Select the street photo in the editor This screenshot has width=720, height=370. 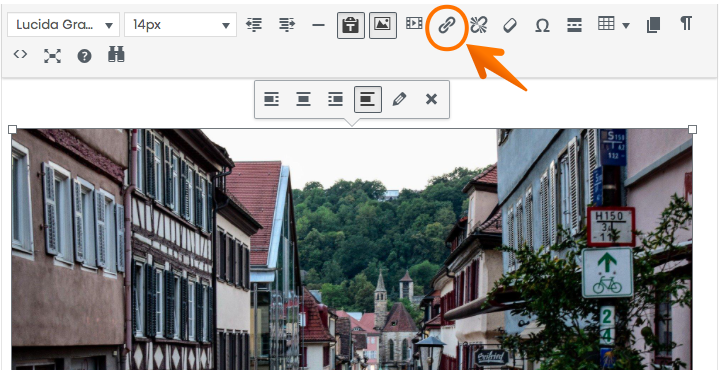[352, 249]
